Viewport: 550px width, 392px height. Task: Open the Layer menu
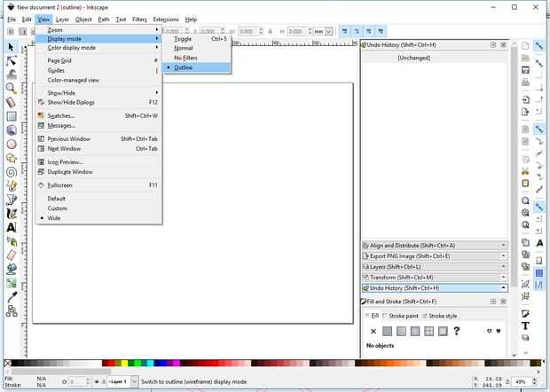[62, 20]
